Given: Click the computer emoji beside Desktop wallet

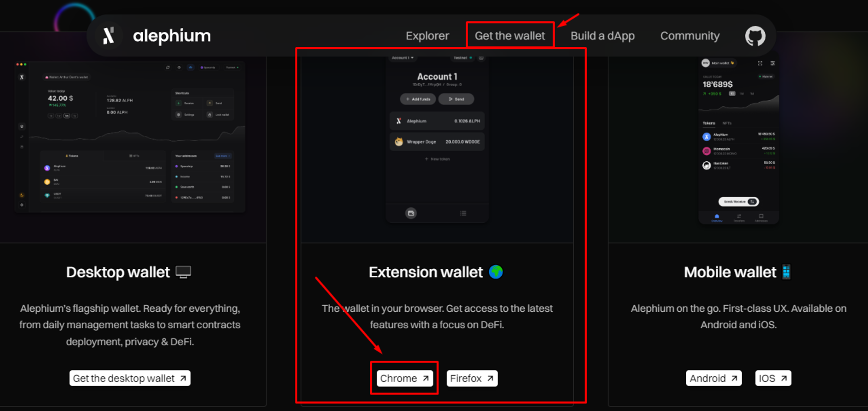Looking at the screenshot, I should [x=183, y=272].
